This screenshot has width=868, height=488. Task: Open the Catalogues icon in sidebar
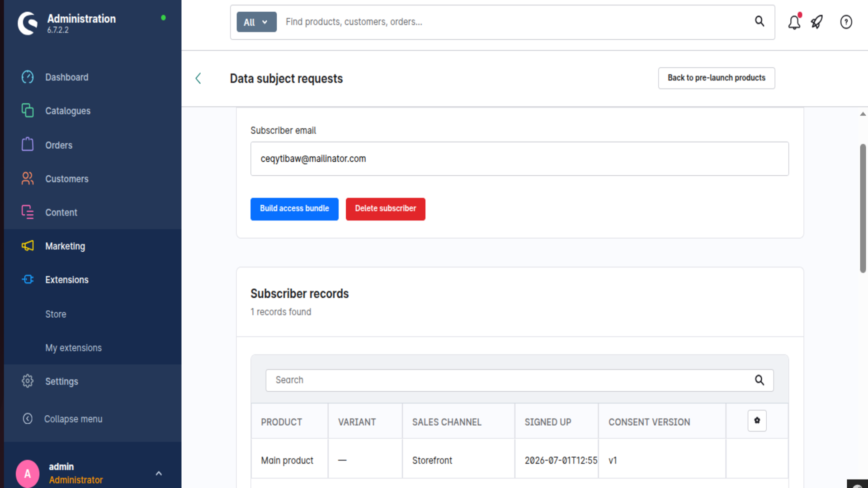(28, 110)
